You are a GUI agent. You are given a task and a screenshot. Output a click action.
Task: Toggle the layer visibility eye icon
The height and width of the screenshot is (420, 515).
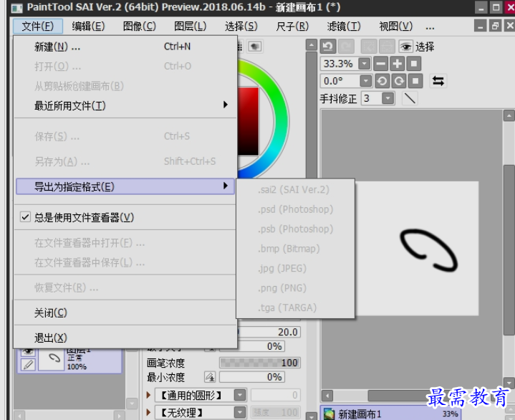point(28,352)
